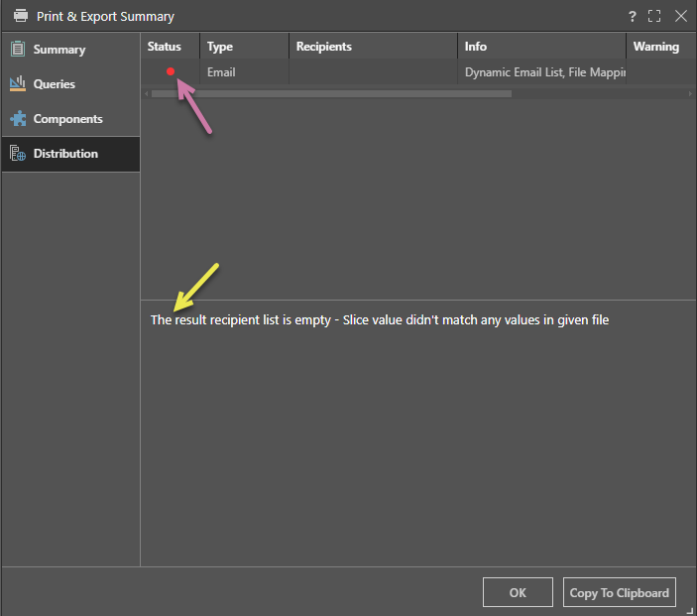This screenshot has width=697, height=616.
Task: Click the help question mark icon
Action: click(633, 16)
